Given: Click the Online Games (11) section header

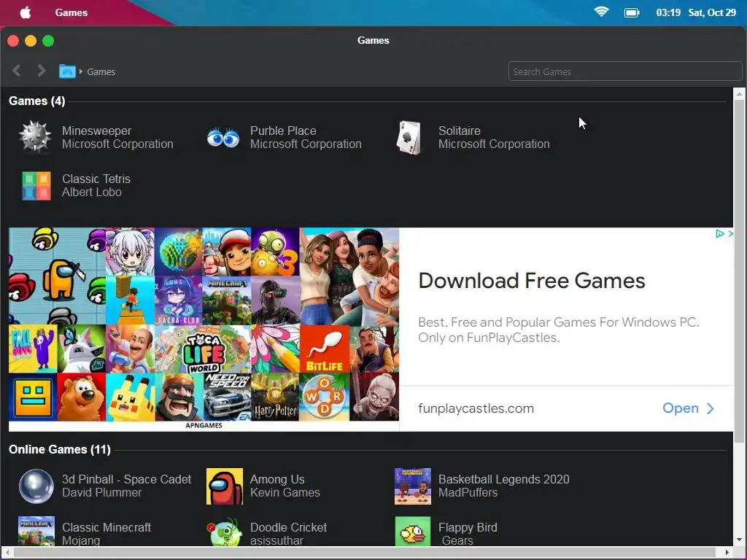Looking at the screenshot, I should (x=60, y=449).
